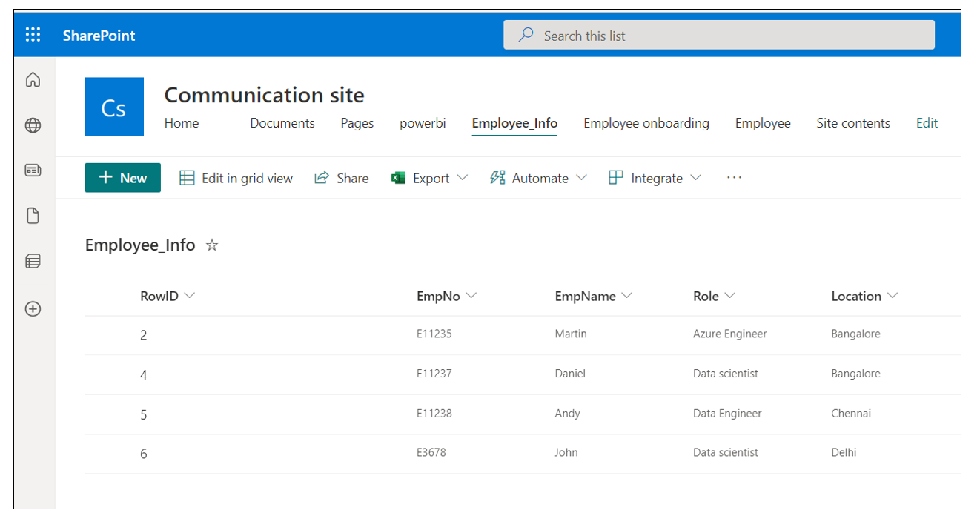Screen dimensions: 980x513
Task: Click the Cs site logo tile
Action: [114, 107]
